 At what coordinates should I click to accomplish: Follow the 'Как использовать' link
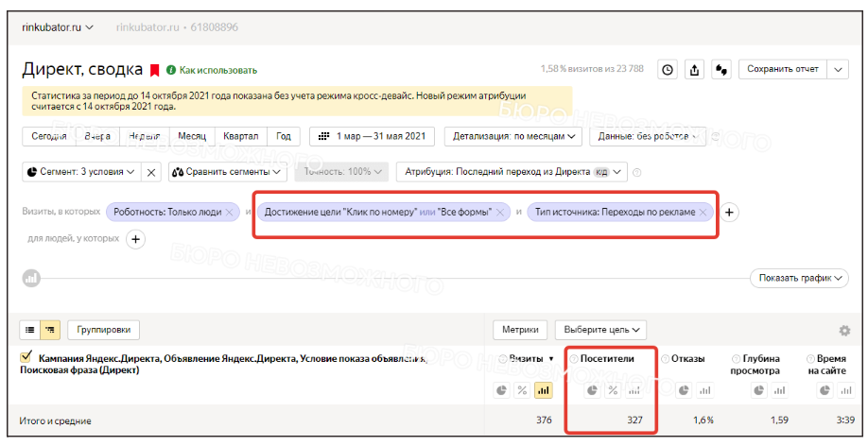218,70
